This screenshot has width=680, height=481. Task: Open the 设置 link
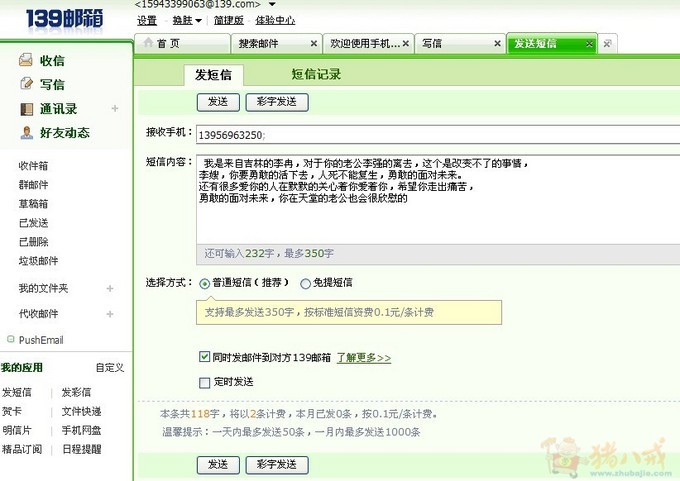pyautogui.click(x=147, y=20)
